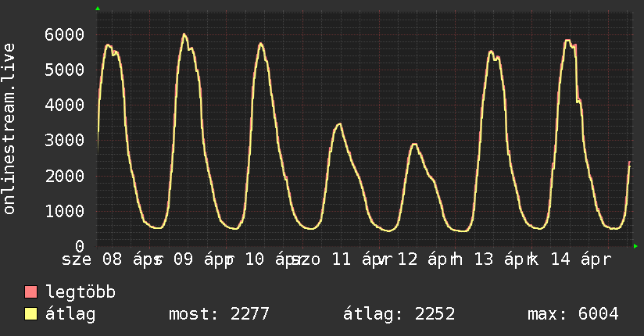Click the 'átlag: 2252' statistic
Viewport: 644px width, 336px height.
tap(399, 314)
